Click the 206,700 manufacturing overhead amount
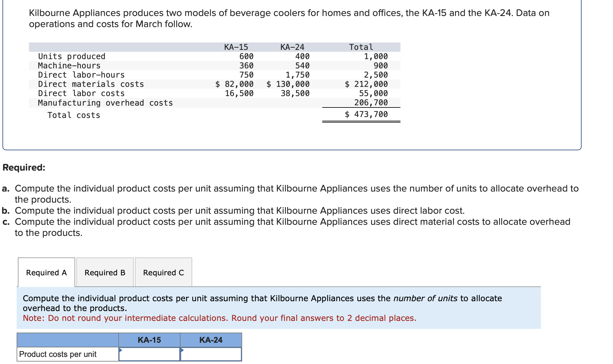This screenshot has width=613, height=364. pos(371,103)
